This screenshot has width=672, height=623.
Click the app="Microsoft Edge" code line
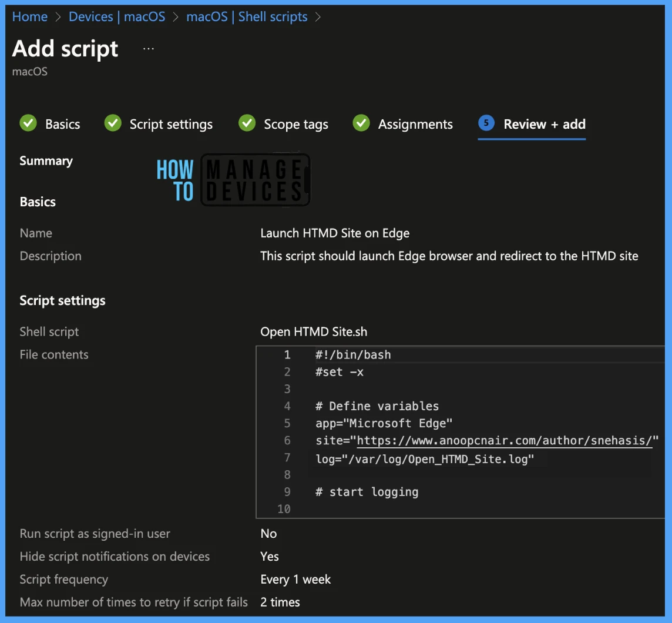(384, 424)
